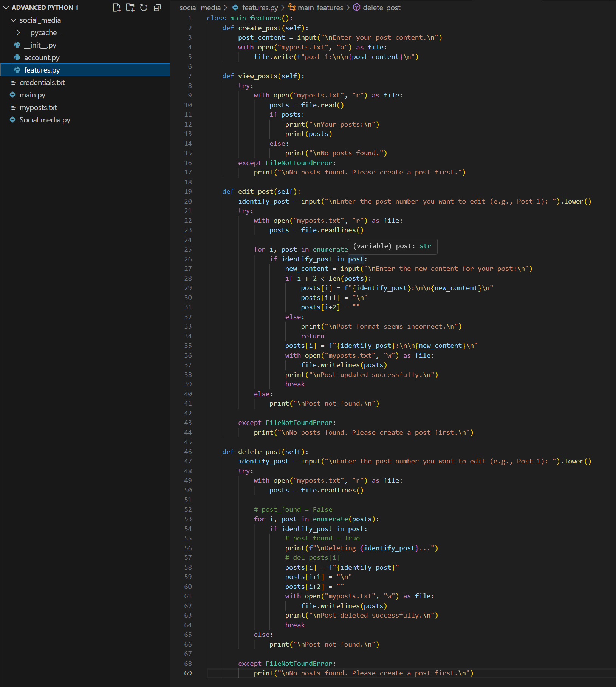Collapse the social_media folder
The image size is (616, 687).
(x=14, y=20)
